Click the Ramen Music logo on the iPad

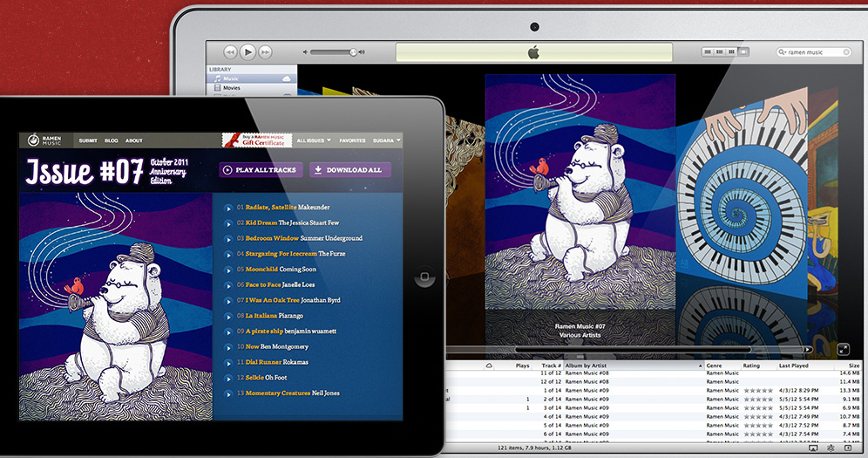click(44, 140)
